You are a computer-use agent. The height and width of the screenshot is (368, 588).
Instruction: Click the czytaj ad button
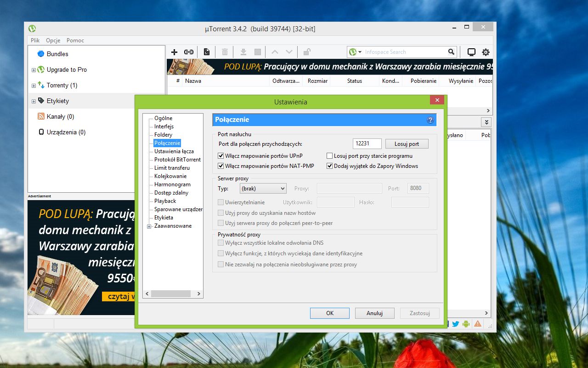click(118, 297)
